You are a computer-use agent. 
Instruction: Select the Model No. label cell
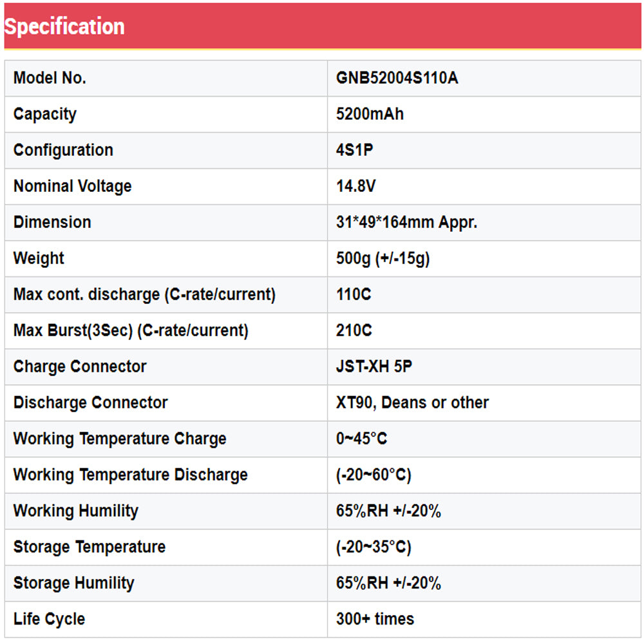coord(50,79)
